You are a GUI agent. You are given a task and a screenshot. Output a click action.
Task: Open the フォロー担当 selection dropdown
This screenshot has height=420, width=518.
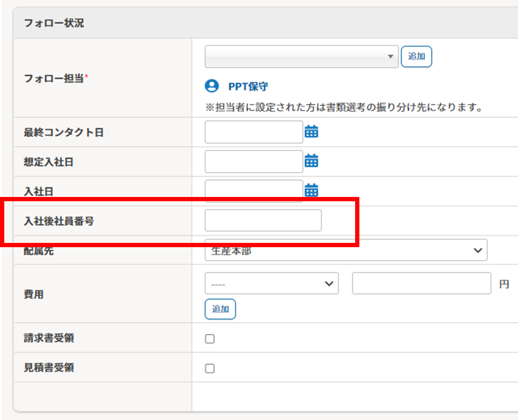302,57
